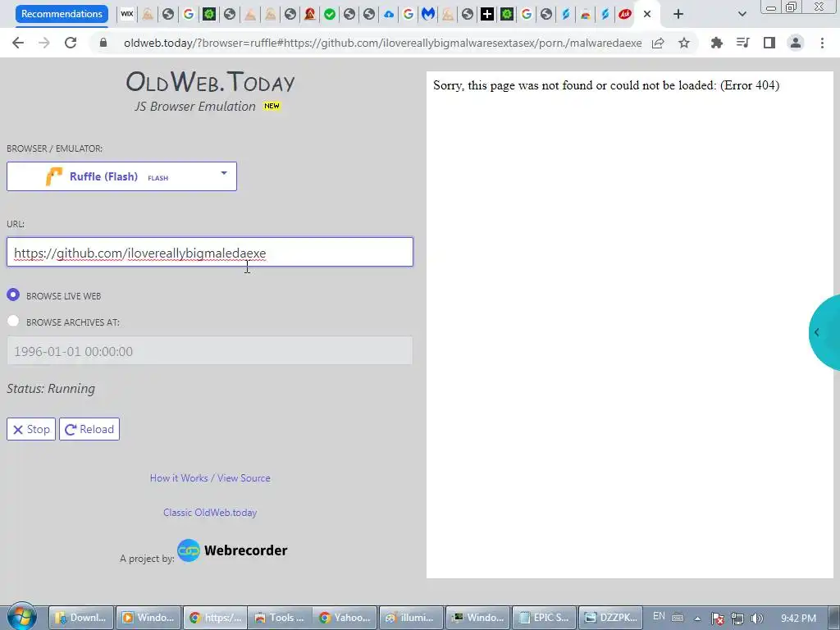Click the yellow NEW badge
Viewport: 840px width, 630px height.
click(272, 106)
